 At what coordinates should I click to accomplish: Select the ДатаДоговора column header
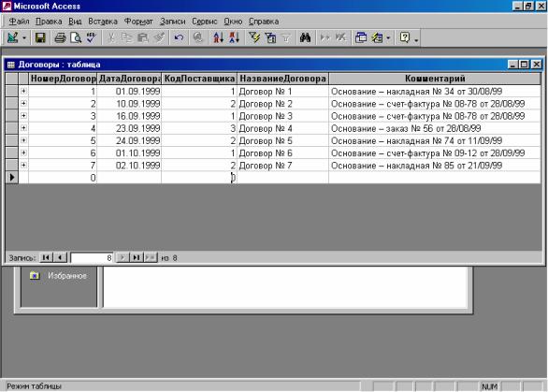pyautogui.click(x=129, y=79)
